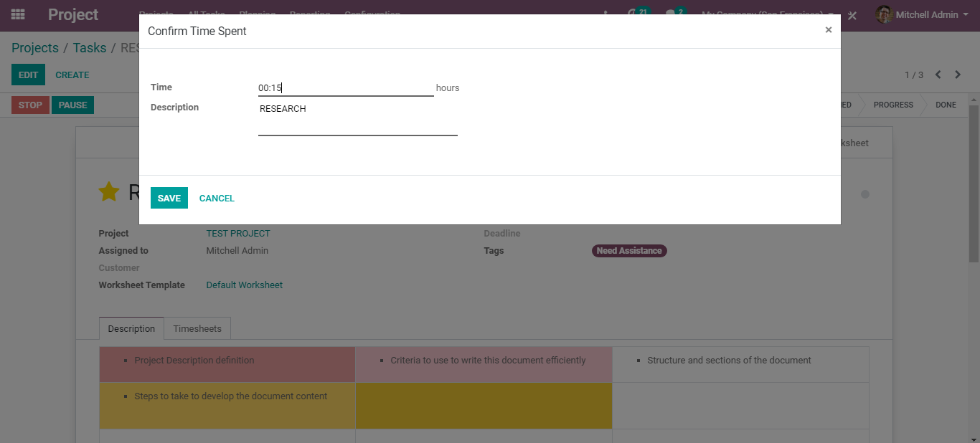Image resolution: width=980 pixels, height=443 pixels.
Task: Save the confirmed time spent
Action: click(x=169, y=198)
